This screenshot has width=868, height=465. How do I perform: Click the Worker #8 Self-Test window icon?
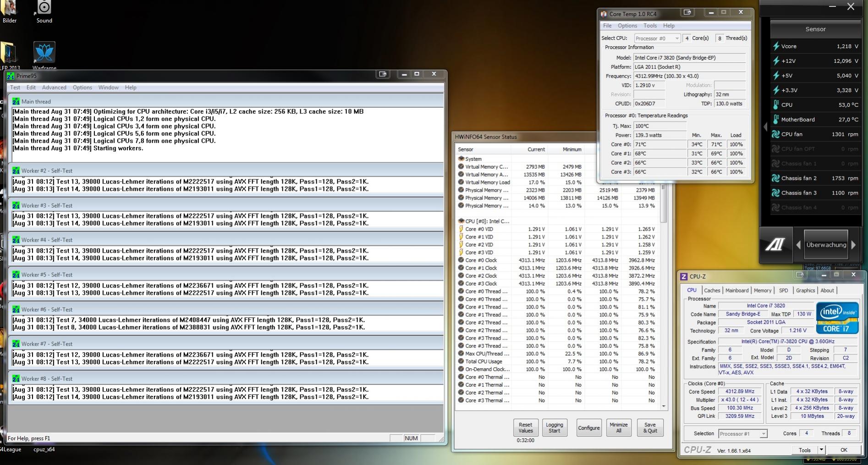(x=16, y=379)
